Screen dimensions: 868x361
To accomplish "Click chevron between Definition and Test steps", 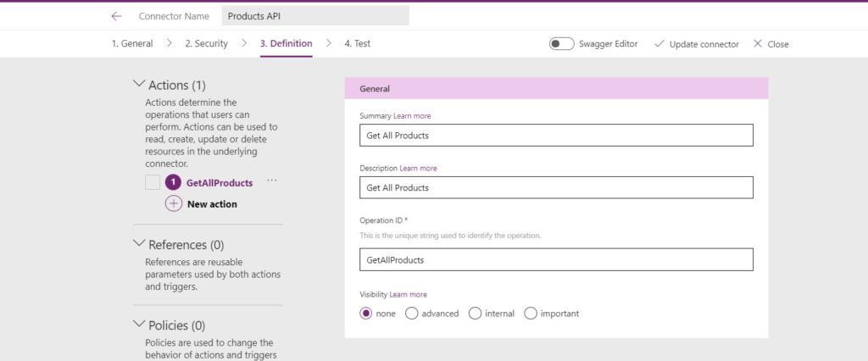I will tap(329, 43).
